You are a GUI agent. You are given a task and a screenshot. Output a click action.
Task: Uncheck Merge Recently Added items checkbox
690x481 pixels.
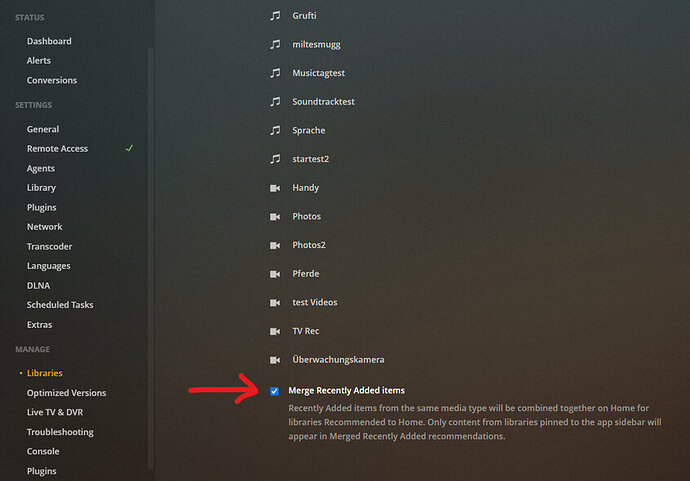pyautogui.click(x=274, y=391)
